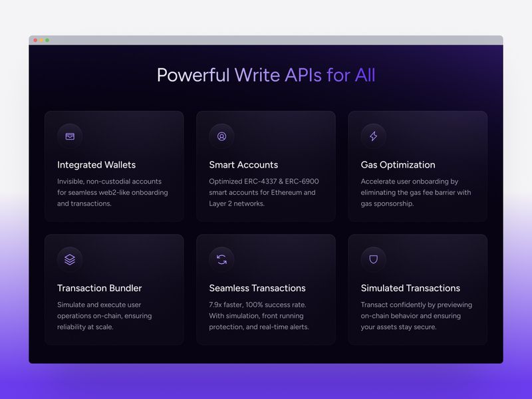The height and width of the screenshot is (399, 532).
Task: Select the Smart Accounts title
Action: 243,164
